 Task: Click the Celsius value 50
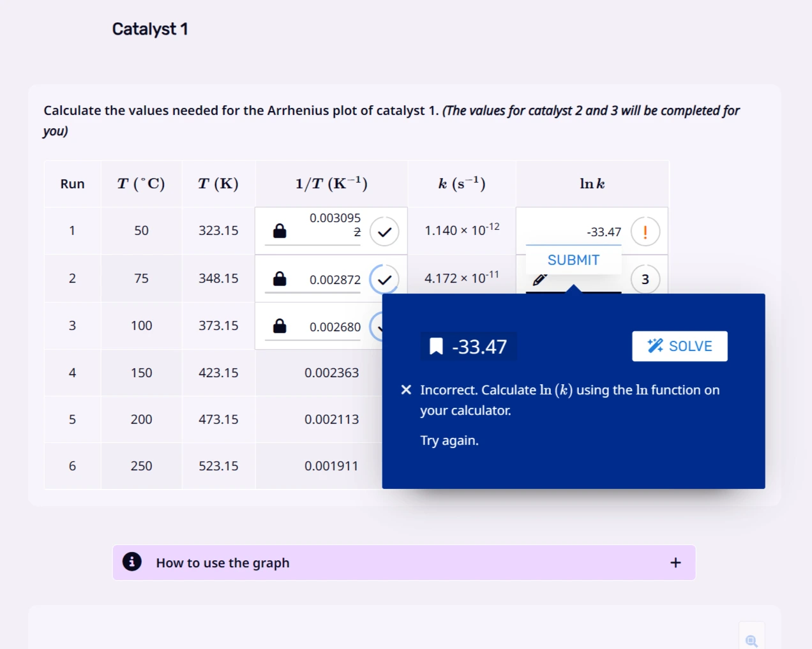pos(141,230)
